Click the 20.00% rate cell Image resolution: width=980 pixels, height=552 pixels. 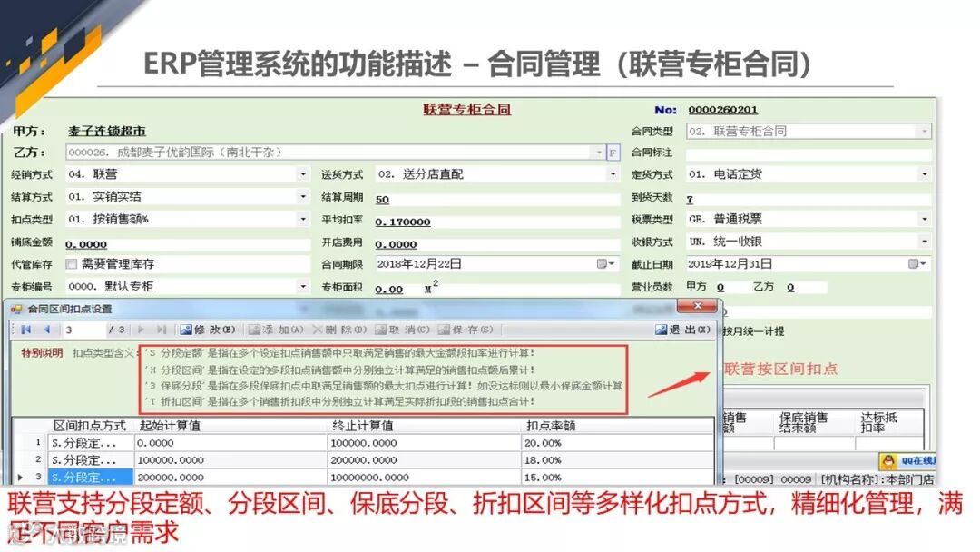point(617,443)
